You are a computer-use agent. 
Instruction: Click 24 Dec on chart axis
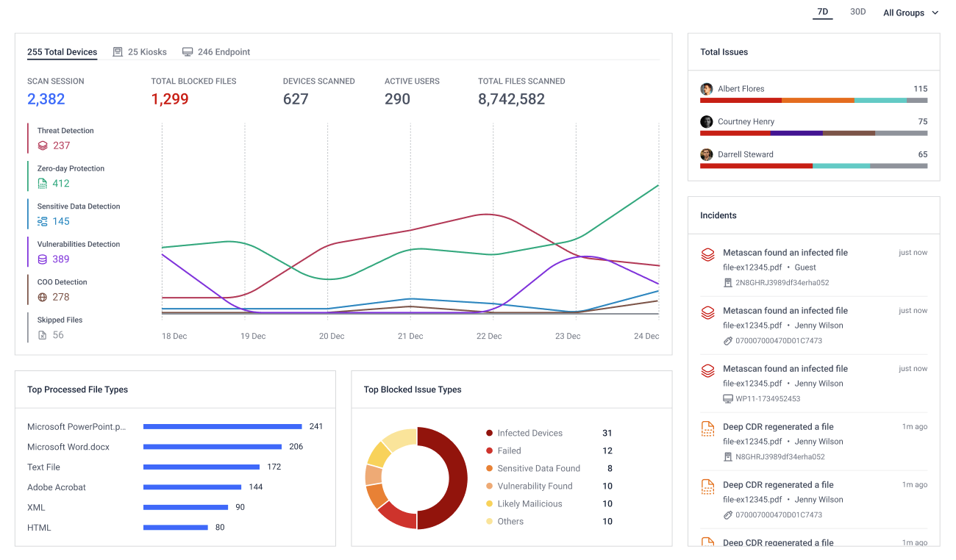click(646, 336)
